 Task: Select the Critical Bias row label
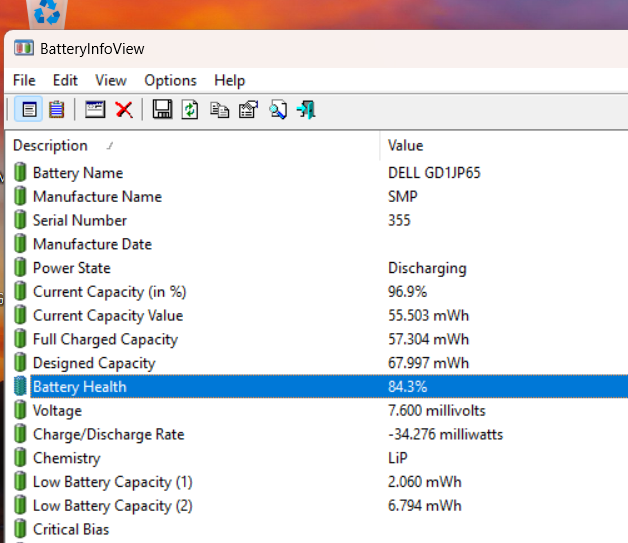[x=71, y=529]
